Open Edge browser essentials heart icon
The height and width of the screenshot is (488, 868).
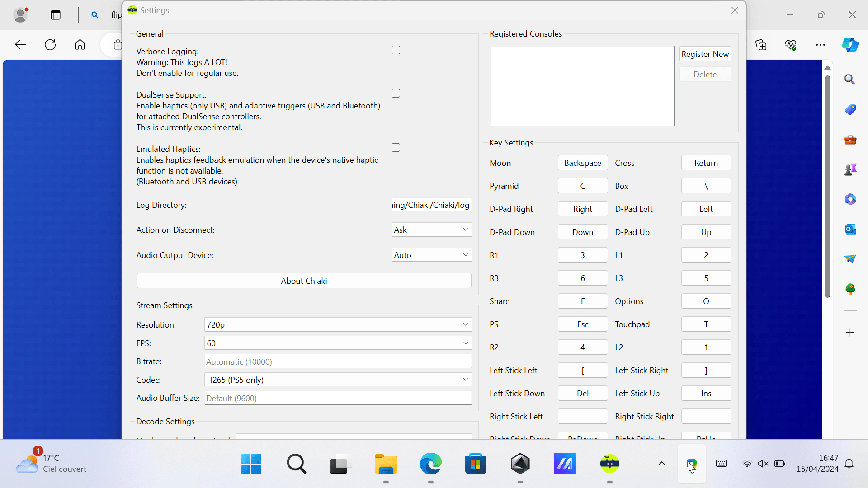791,45
